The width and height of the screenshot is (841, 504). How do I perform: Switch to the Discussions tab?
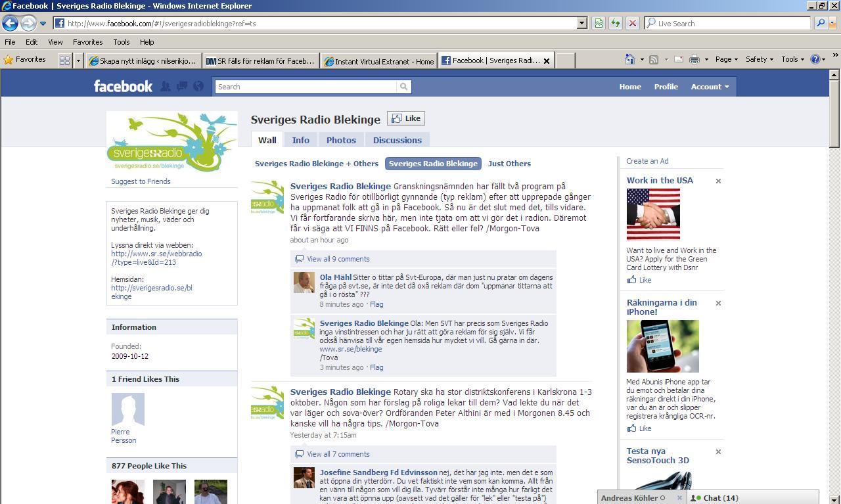click(398, 140)
